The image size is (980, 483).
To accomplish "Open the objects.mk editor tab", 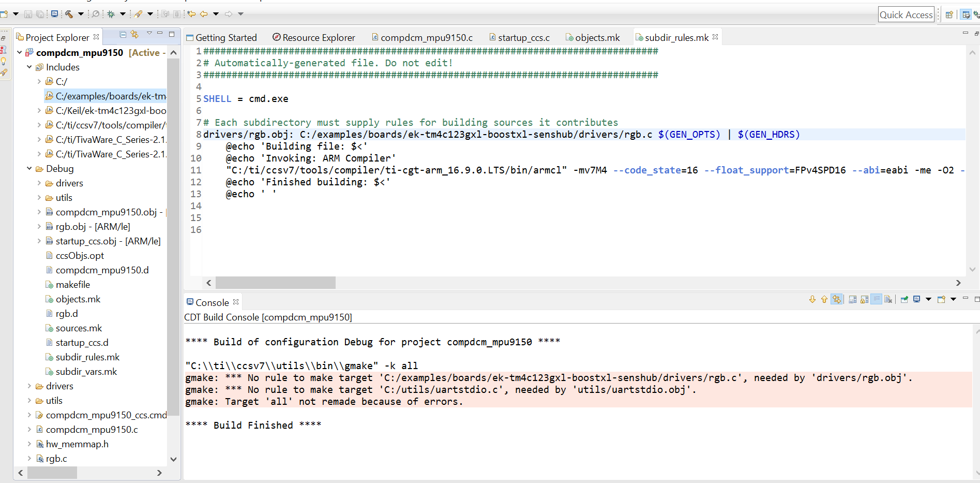I will tap(597, 38).
